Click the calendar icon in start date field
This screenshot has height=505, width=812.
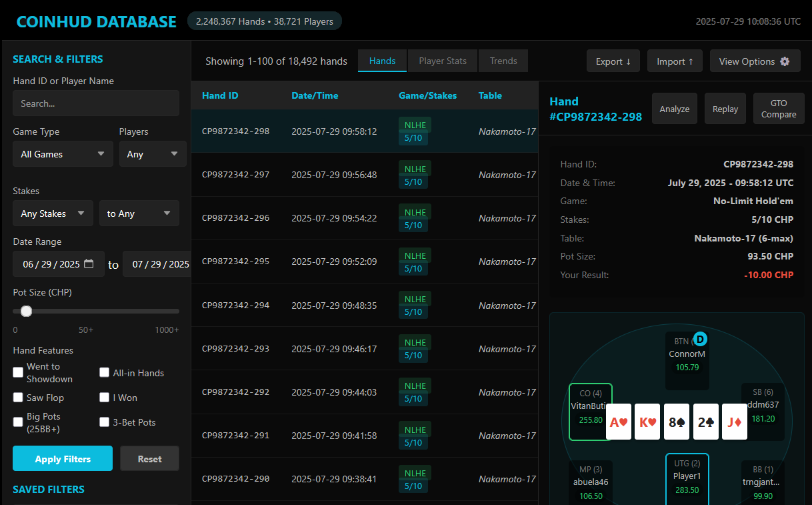89,264
